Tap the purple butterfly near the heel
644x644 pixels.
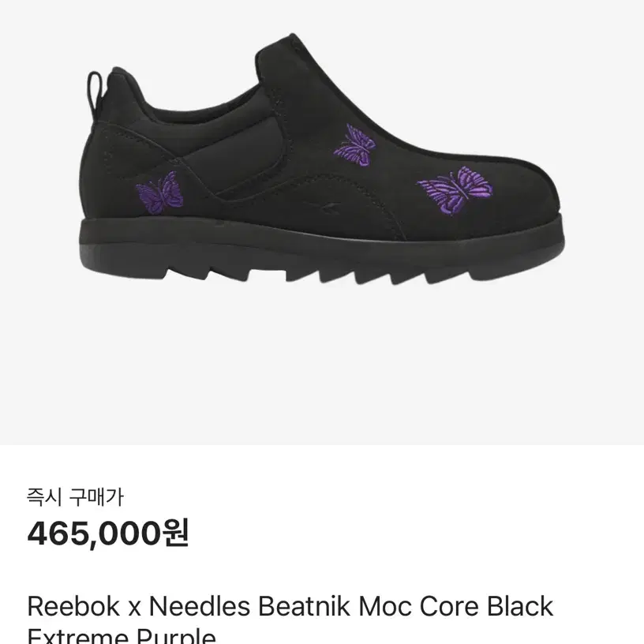tap(159, 193)
